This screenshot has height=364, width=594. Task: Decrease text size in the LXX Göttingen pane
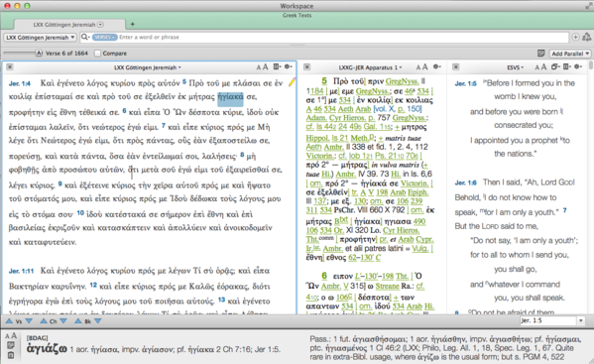point(259,67)
